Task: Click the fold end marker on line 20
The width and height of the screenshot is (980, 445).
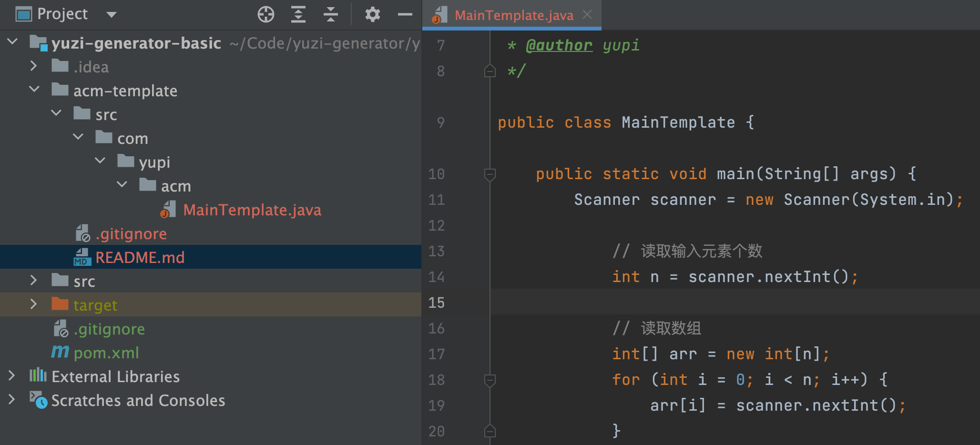Action: (x=490, y=431)
